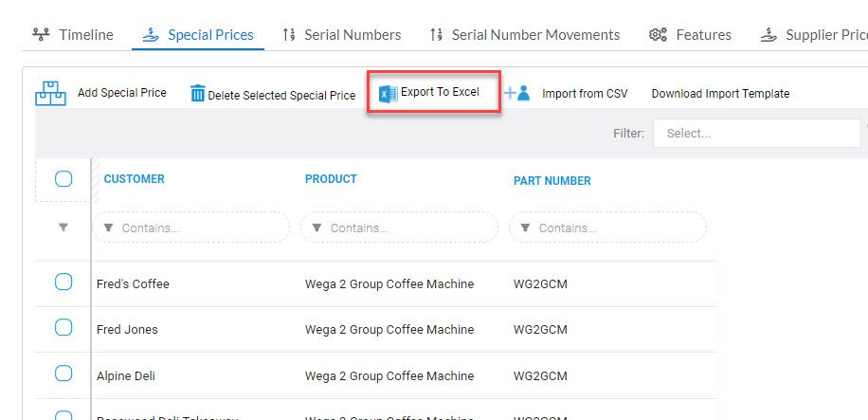Click the trash can delete icon
This screenshot has height=420, width=868.
click(198, 94)
